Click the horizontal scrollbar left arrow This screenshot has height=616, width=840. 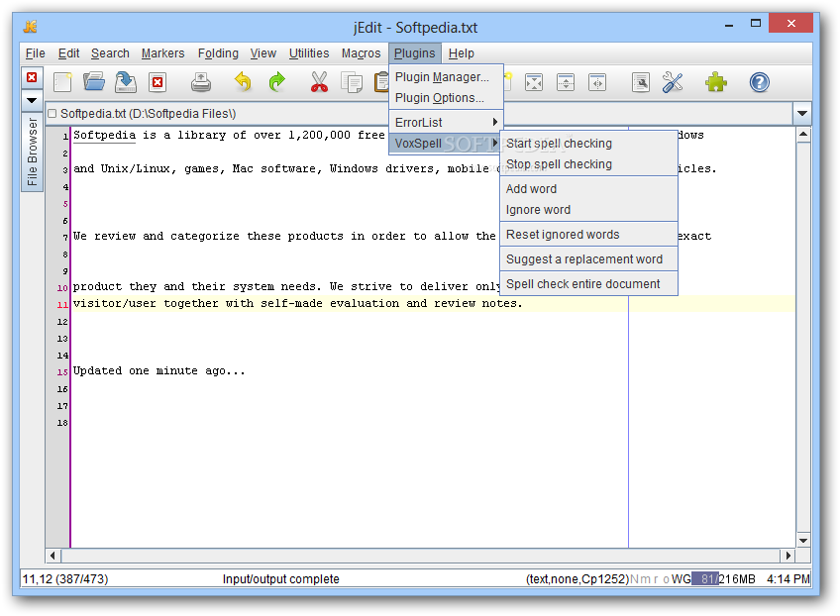[x=52, y=556]
